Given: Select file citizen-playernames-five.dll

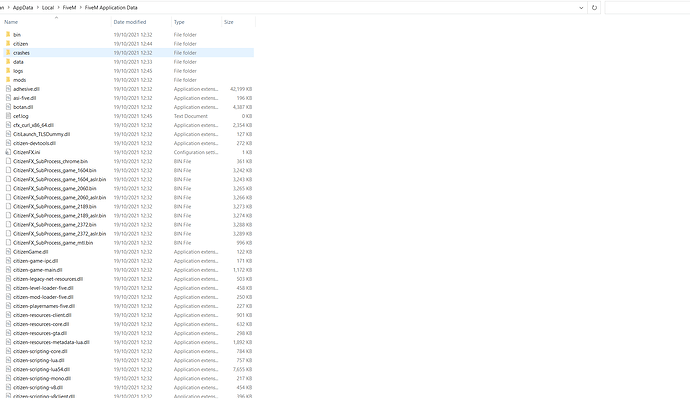Looking at the screenshot, I should point(44,306).
